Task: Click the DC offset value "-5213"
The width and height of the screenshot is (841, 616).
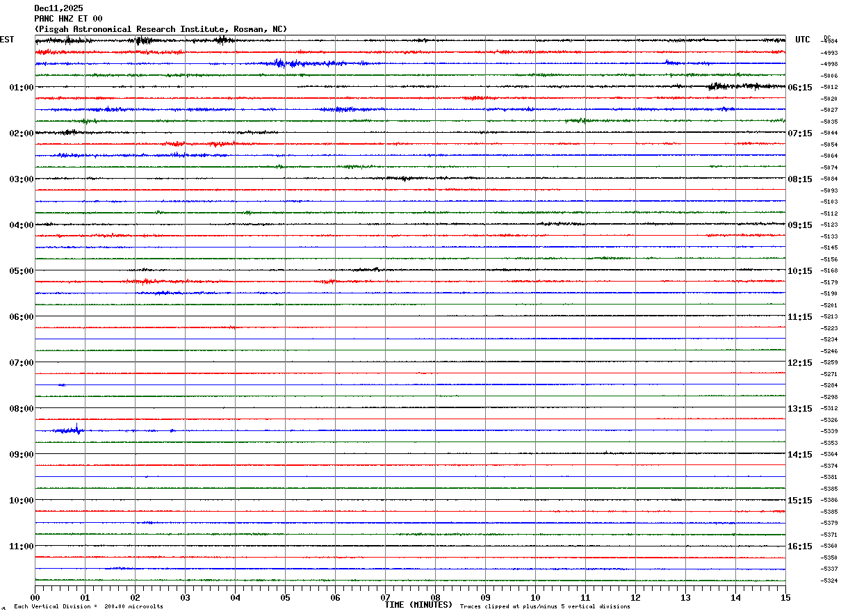Action: (x=830, y=316)
